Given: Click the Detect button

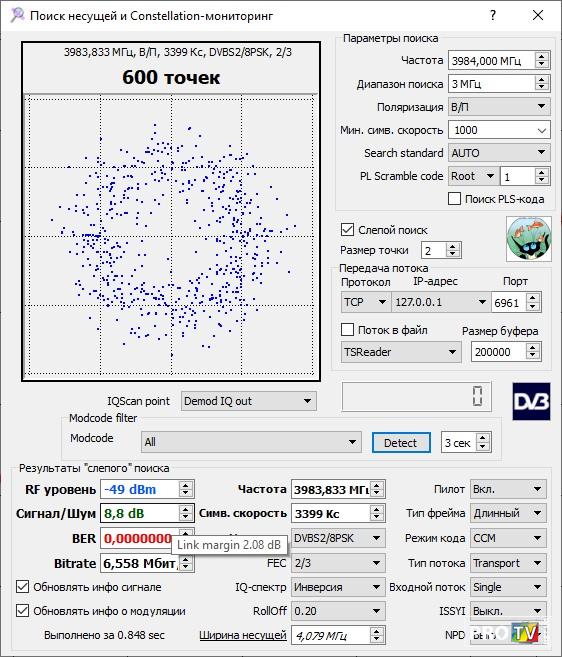Looking at the screenshot, I should (x=401, y=442).
